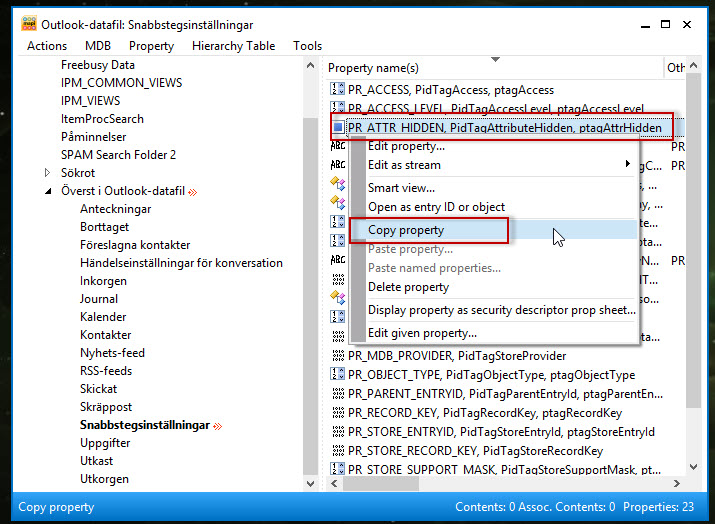Open the Actions menu
This screenshot has height=524, width=715.
tap(47, 46)
